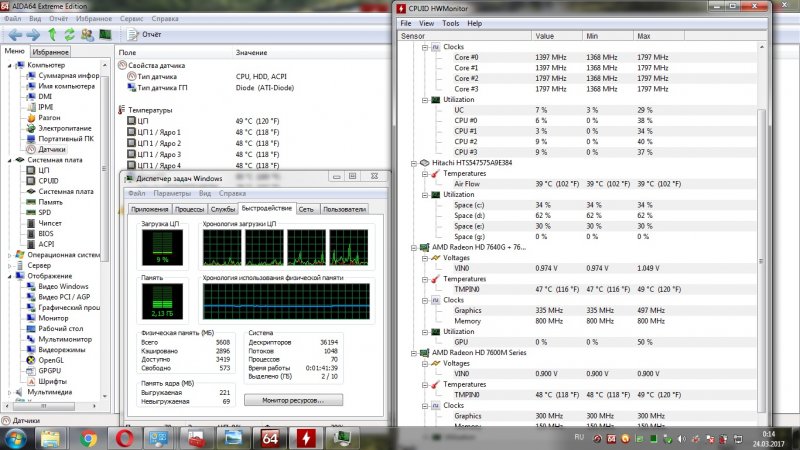The image size is (800, 450).
Task: Click the Chrome icon in the taskbar
Action: [x=87, y=438]
